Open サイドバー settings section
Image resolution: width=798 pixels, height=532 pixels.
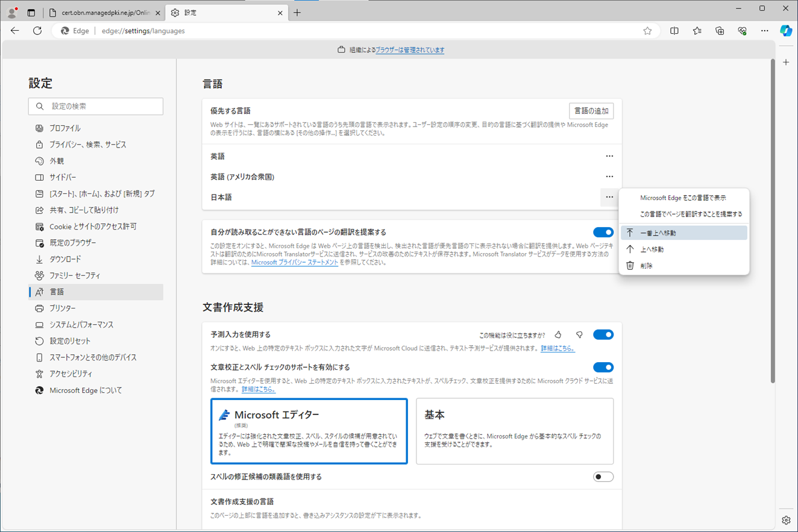[96, 178]
